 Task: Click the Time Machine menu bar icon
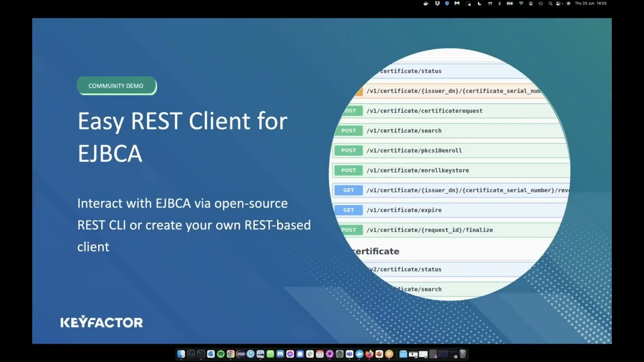[541, 3]
